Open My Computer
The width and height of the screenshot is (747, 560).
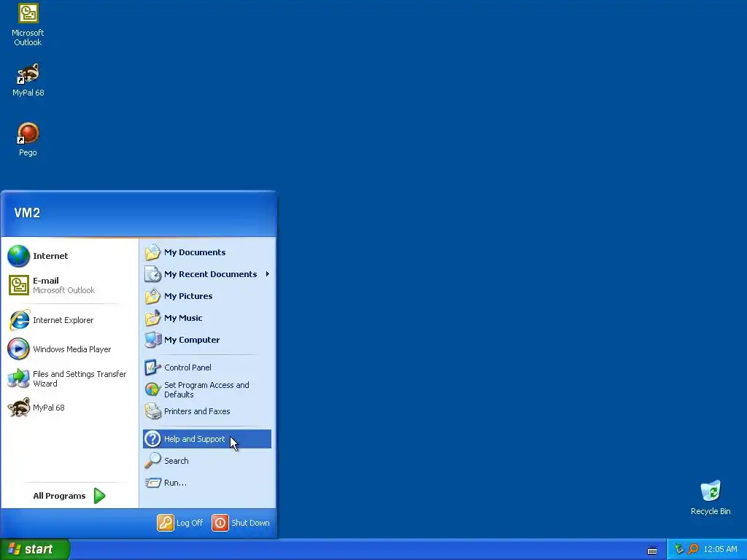tap(206, 340)
